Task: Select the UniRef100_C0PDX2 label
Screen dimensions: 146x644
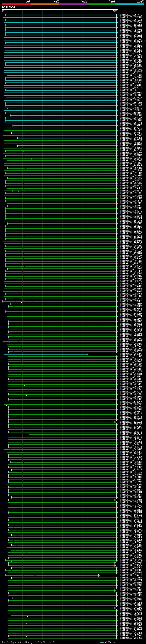Action: [131, 35]
